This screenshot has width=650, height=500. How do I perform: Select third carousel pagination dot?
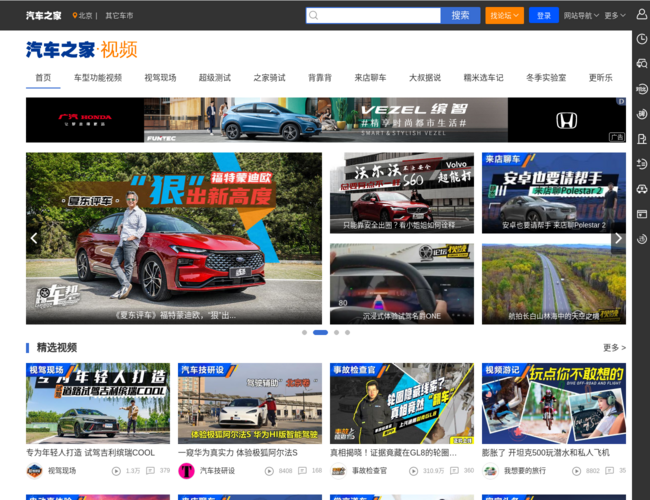pos(337,333)
